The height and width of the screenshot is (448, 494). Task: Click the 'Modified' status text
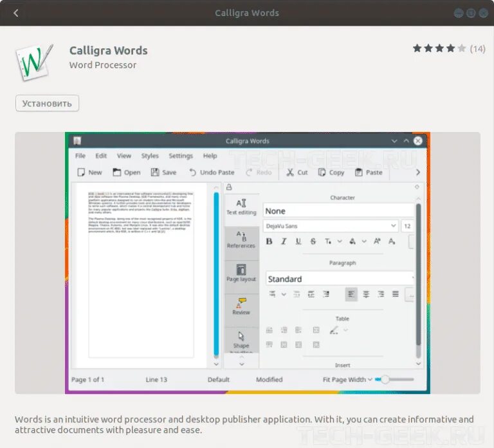click(269, 379)
